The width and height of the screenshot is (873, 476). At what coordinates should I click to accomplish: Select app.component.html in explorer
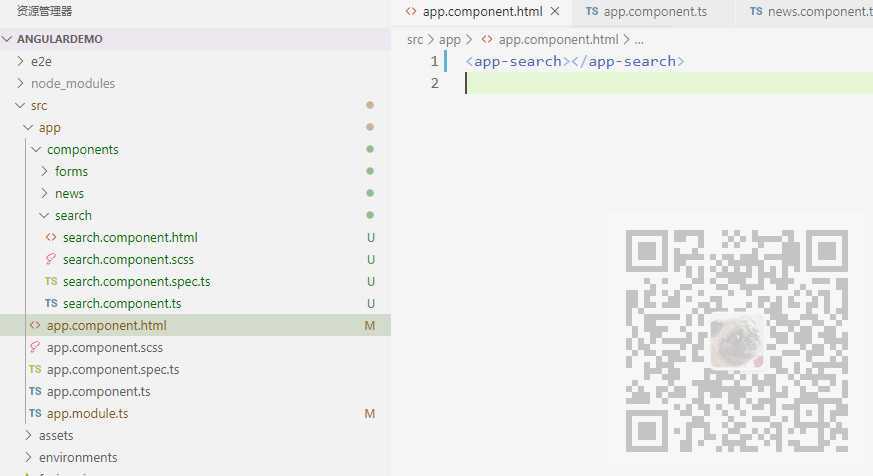[x=195, y=326]
